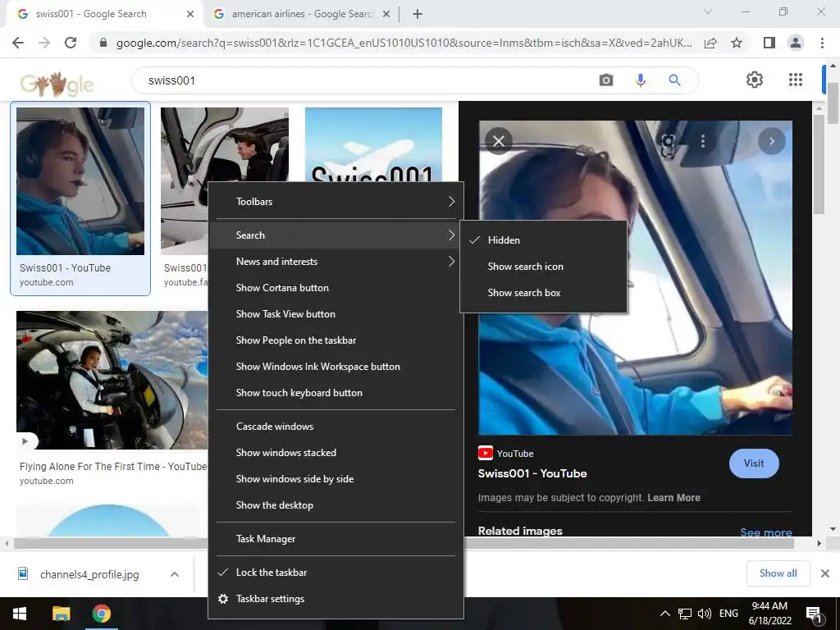Choose Show search box option
This screenshot has height=630, width=840.
[x=543, y=293]
